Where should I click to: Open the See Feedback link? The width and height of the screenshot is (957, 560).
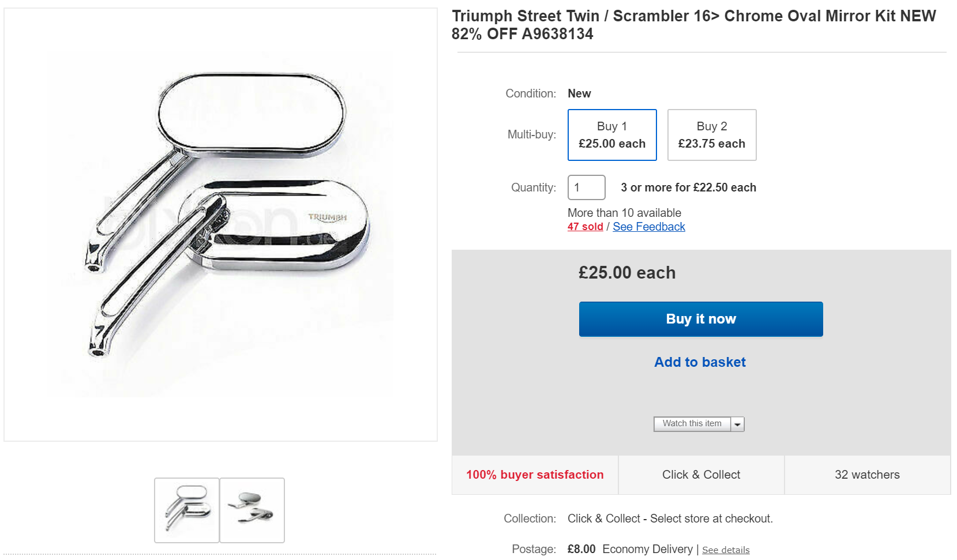coord(648,227)
